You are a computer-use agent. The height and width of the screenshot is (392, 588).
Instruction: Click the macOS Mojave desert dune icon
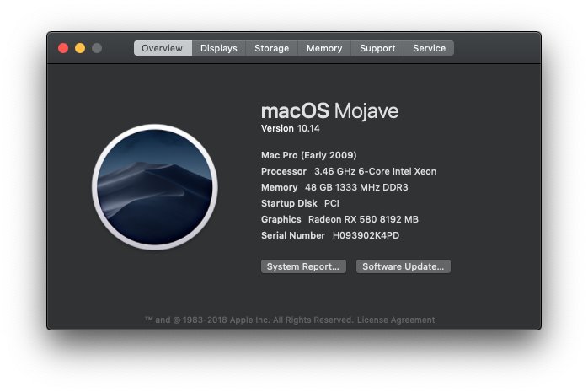click(155, 187)
